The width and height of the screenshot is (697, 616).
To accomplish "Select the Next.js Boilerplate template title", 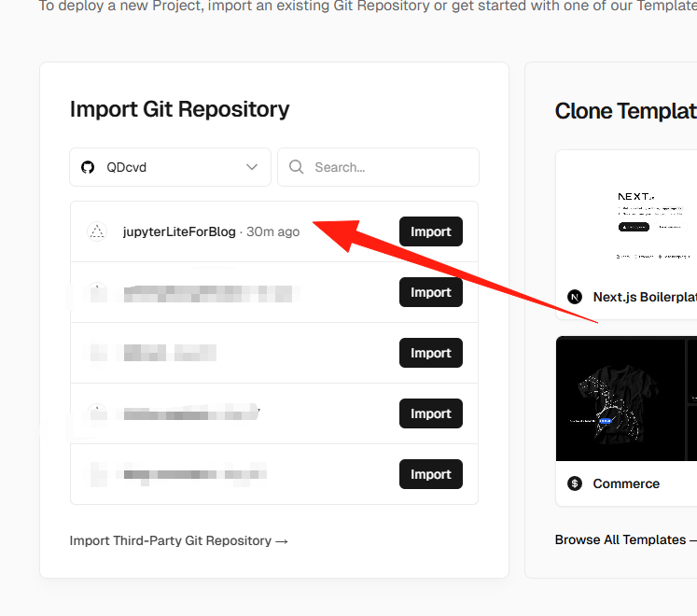I will (645, 297).
